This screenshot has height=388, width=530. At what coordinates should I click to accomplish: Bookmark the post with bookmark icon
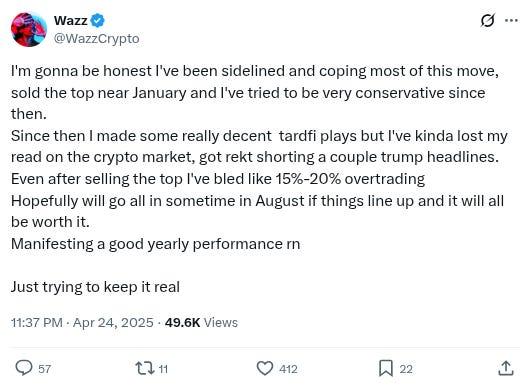coord(386,368)
